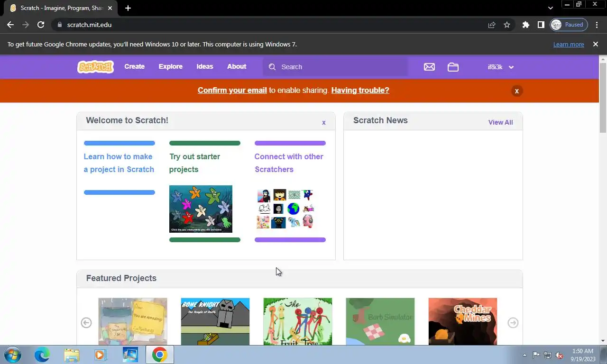This screenshot has height=364, width=607.
Task: Open the Ideas menu item
Action: [205, 67]
